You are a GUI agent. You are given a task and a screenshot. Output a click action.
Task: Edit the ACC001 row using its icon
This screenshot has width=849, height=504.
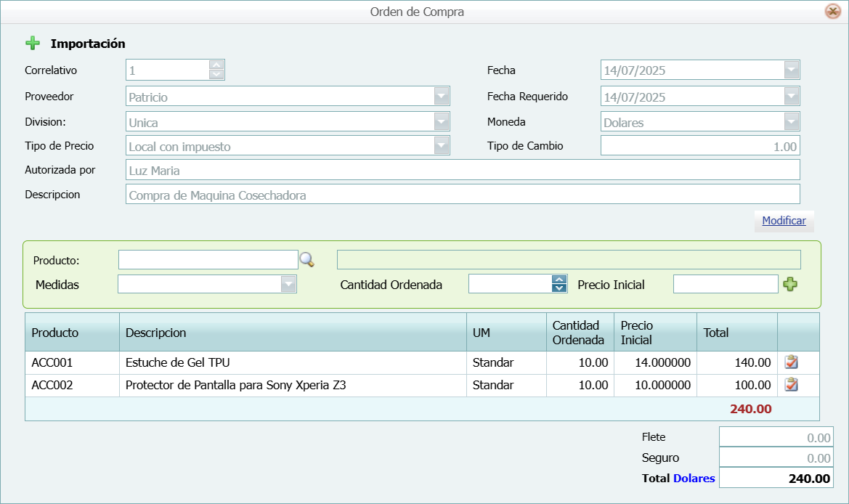pos(792,362)
